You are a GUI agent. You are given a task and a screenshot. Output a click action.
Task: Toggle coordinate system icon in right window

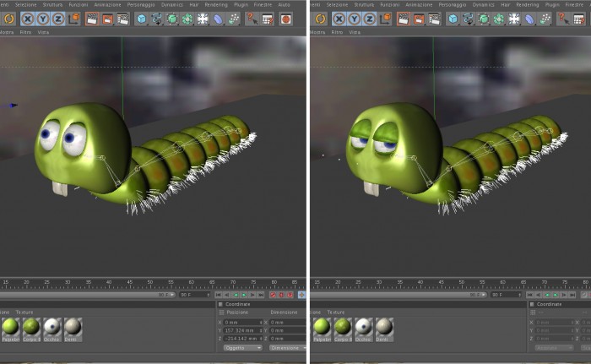(387, 18)
